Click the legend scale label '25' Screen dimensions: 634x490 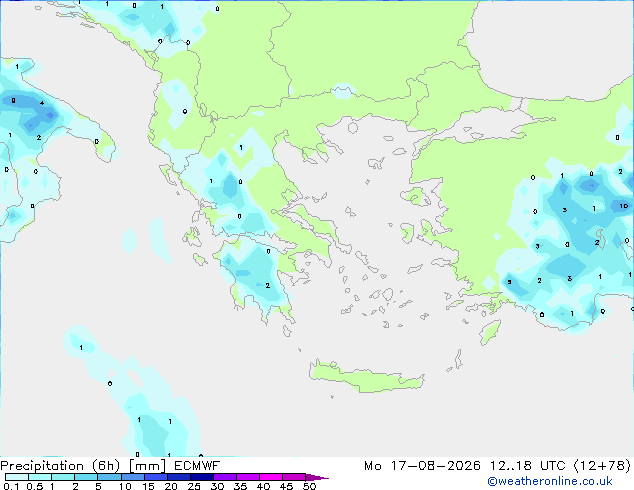click(x=194, y=486)
